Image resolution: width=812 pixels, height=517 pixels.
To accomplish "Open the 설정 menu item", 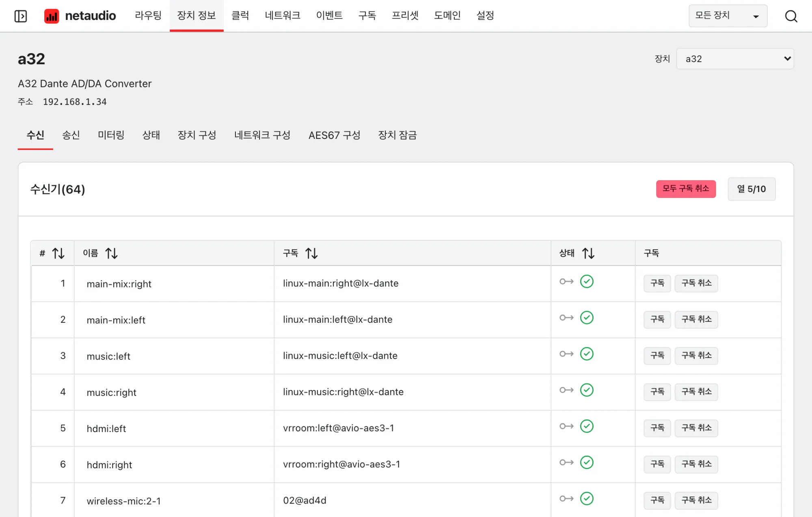I will 485,16.
